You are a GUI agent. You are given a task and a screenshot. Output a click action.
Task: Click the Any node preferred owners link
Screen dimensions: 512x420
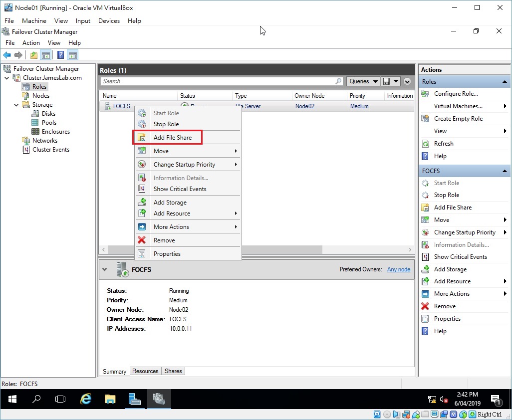(398, 269)
